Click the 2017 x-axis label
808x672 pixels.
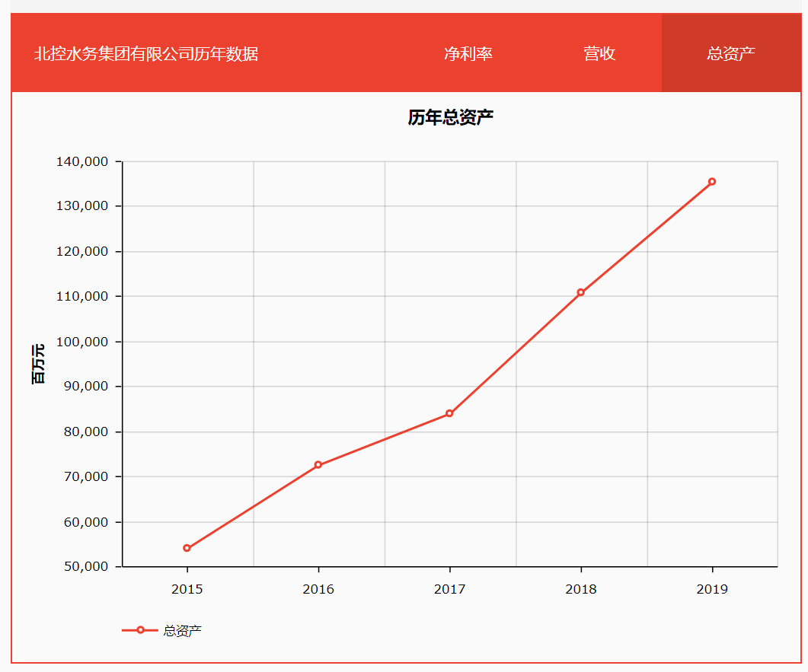450,589
